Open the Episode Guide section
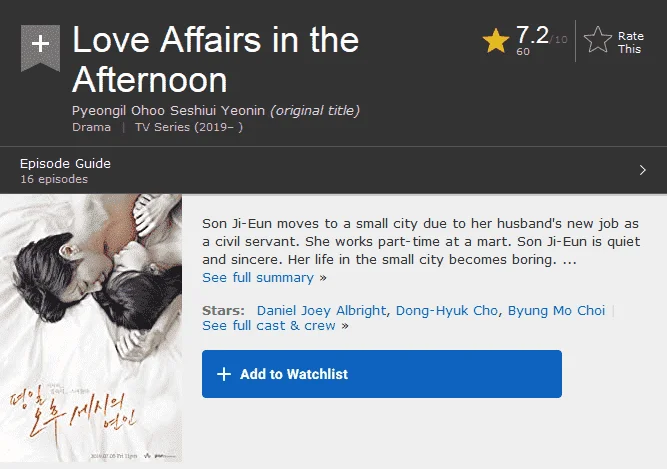 point(334,170)
